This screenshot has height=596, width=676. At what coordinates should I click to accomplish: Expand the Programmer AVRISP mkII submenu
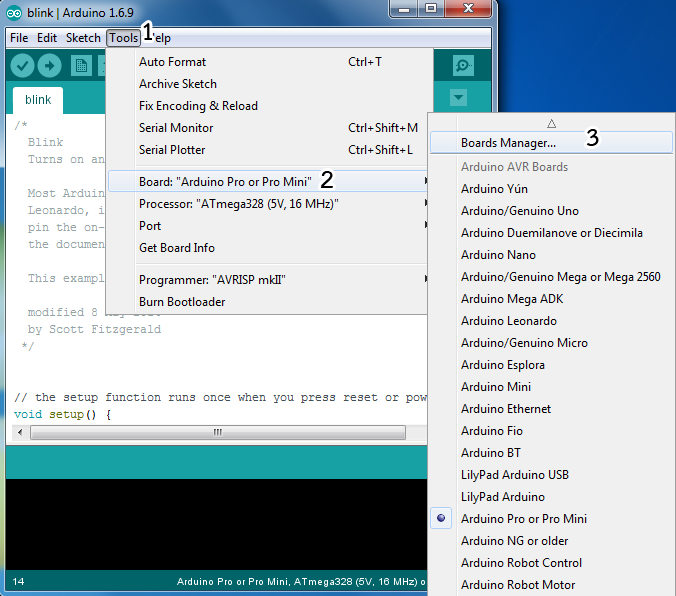[268, 280]
